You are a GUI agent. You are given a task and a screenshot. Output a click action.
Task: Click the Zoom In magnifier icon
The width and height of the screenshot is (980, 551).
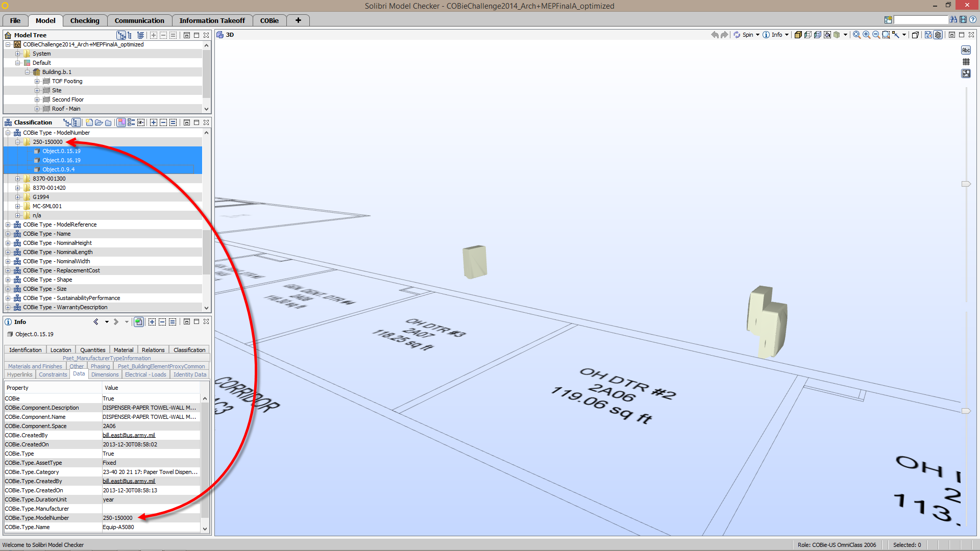pos(866,35)
